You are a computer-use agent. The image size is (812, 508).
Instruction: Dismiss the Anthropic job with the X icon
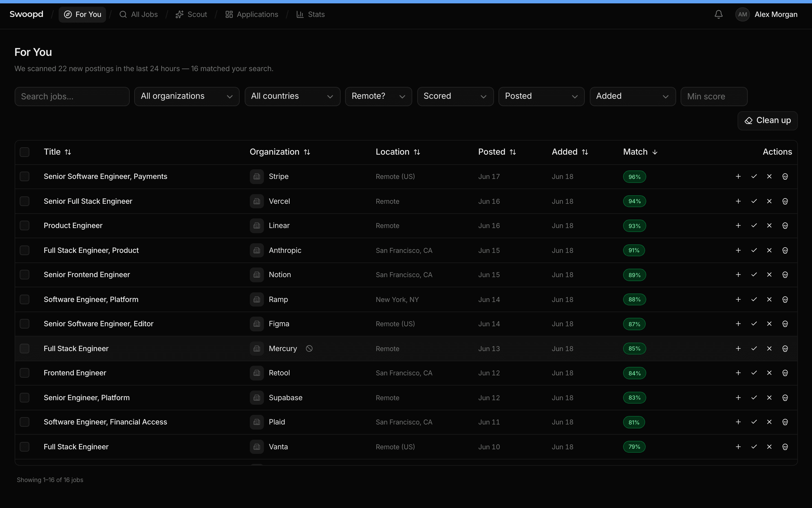[769, 250]
